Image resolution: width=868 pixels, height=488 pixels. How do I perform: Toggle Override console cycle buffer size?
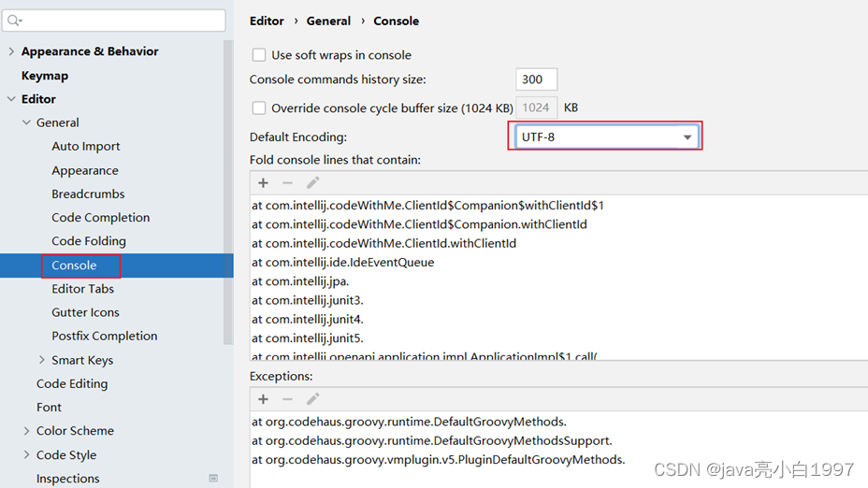259,108
